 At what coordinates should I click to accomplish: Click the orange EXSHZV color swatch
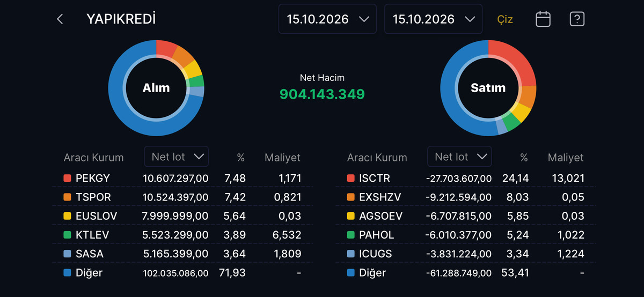coord(350,197)
